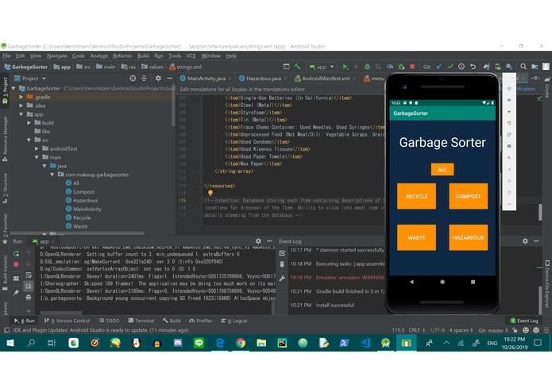Image resolution: width=552 pixels, height=392 pixels.
Task: Switch to AndroidManifest.xml tab
Action: 326,78
